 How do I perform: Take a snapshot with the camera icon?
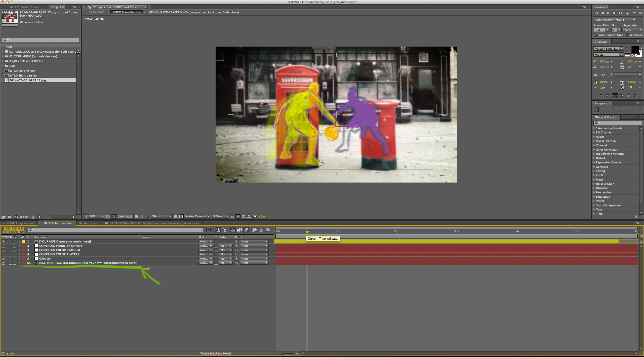click(x=137, y=217)
